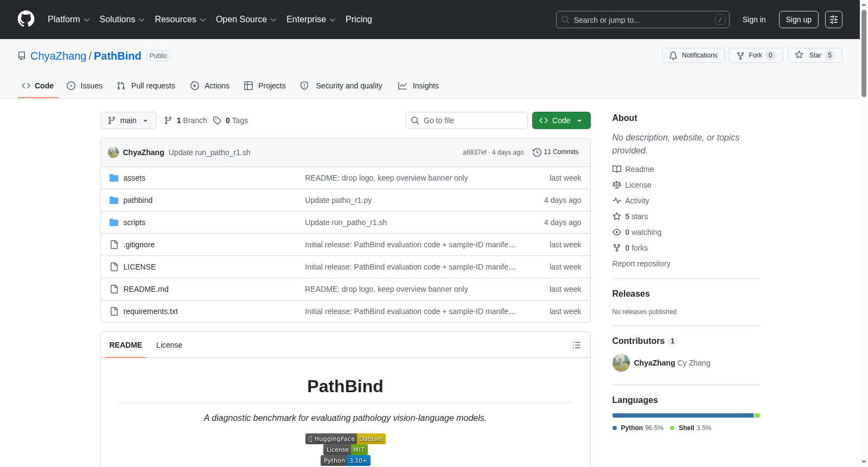Screen dimensions: 868x467
Task: Open the main branch selector dropdown
Action: coord(129,120)
